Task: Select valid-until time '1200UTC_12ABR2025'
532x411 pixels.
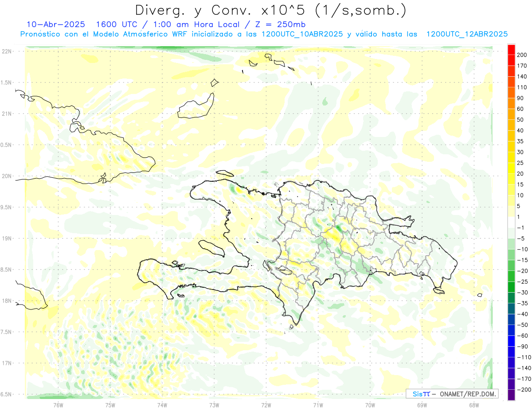Action: pos(467,34)
